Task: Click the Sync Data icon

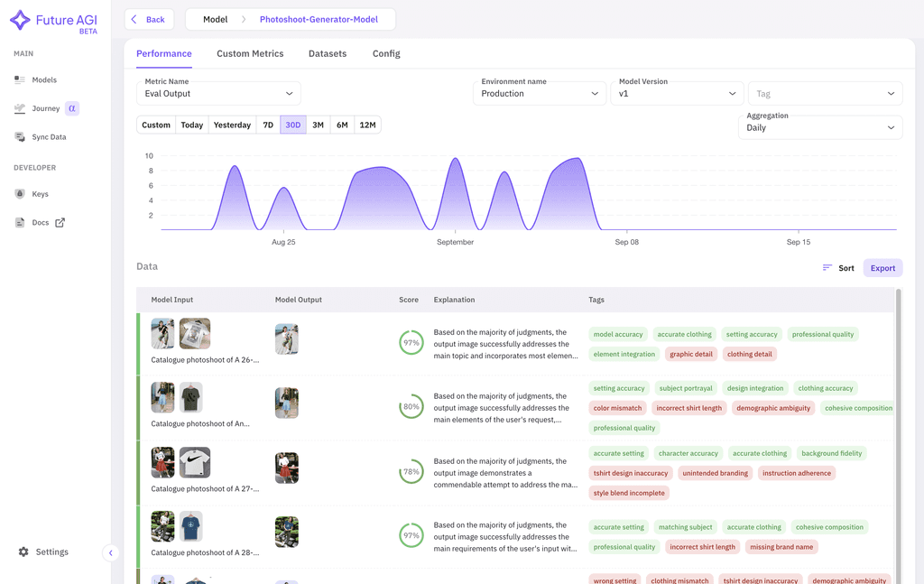Action: point(19,136)
